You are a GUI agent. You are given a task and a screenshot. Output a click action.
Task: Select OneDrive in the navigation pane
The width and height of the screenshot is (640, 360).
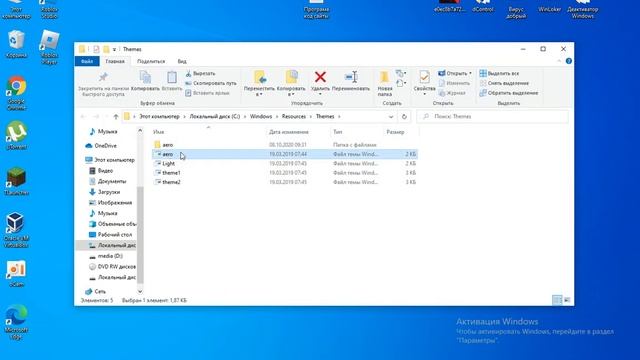[x=101, y=146]
